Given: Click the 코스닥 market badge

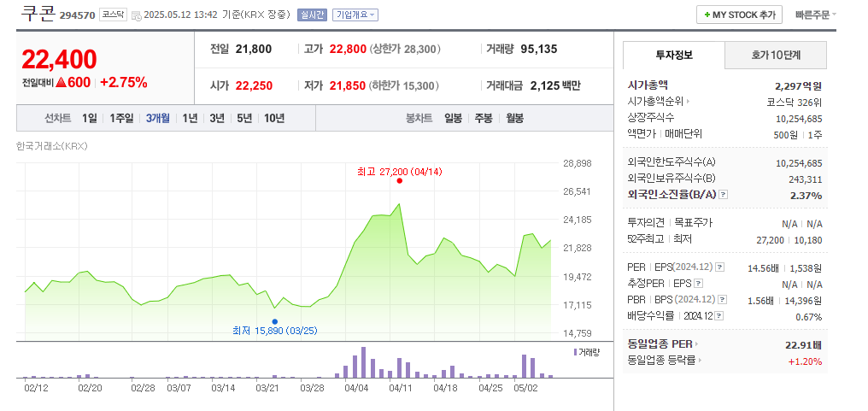Looking at the screenshot, I should point(114,15).
